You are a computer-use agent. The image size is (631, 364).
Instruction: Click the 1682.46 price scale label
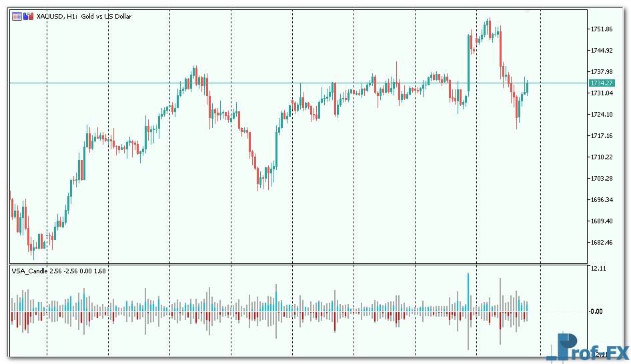click(601, 243)
